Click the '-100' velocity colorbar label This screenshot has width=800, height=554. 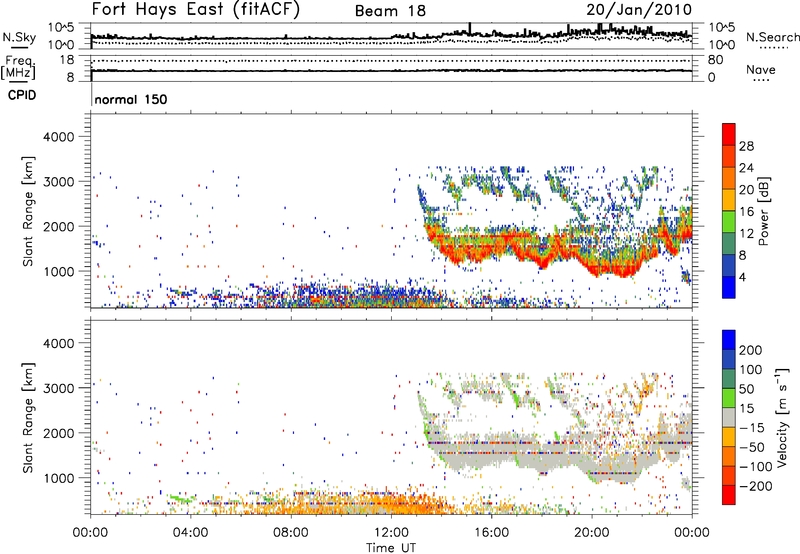click(755, 466)
